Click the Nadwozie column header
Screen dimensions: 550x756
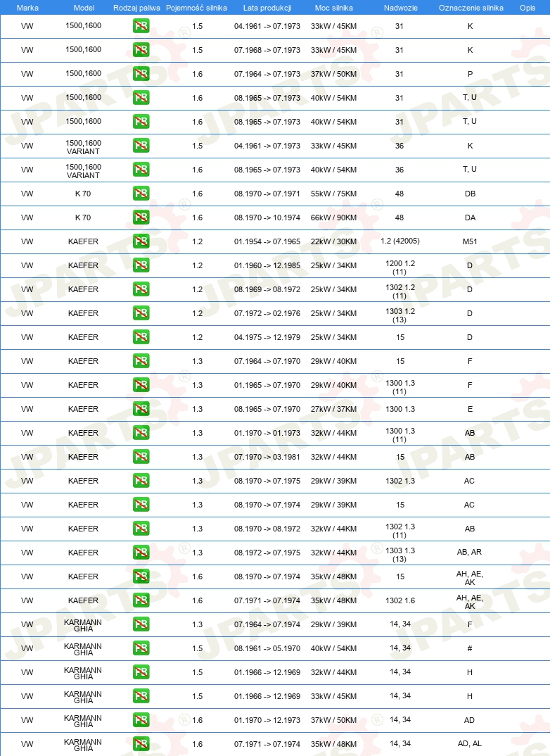(x=401, y=8)
